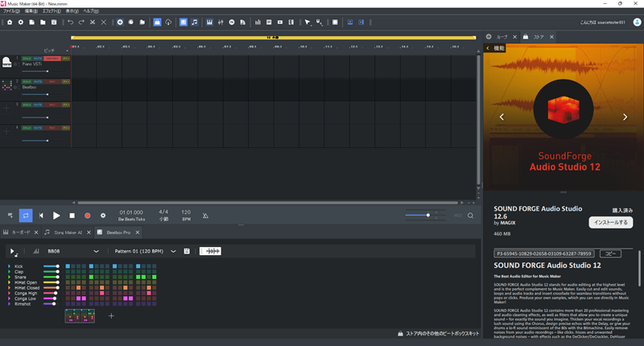This screenshot has height=346, width=644.
Task: Click user account avatar icon
Action: pos(637,23)
